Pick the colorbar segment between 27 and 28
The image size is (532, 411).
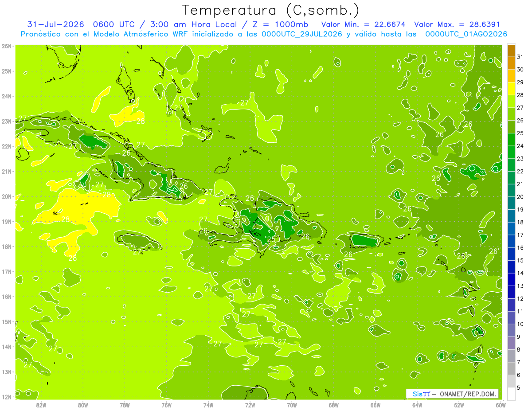[512, 101]
